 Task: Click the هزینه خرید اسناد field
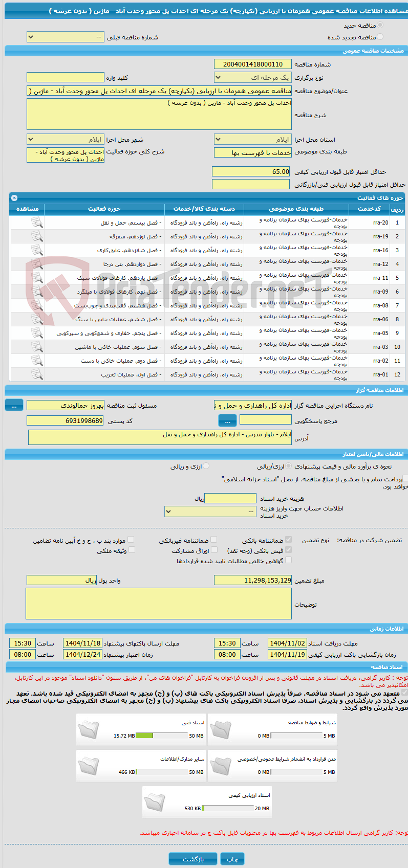[x=230, y=498]
